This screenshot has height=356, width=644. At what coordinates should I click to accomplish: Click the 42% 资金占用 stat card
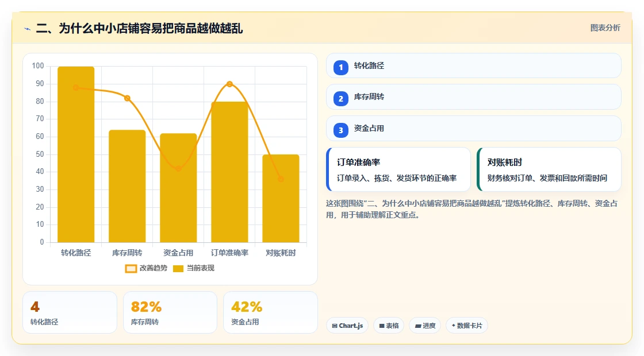point(271,312)
